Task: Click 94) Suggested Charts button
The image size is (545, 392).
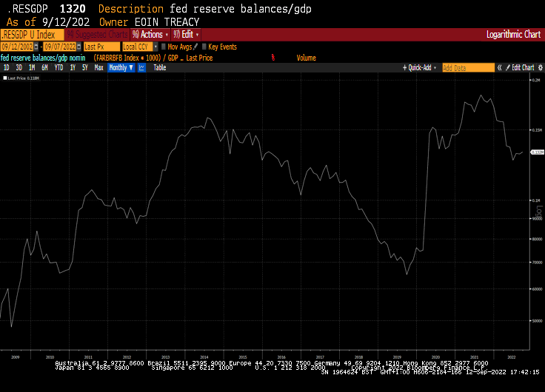Action: (97, 35)
